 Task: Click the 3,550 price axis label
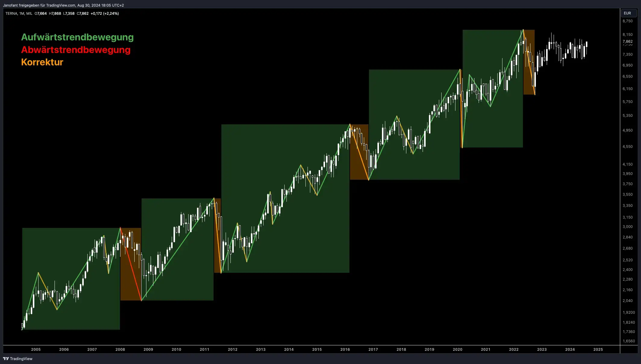click(628, 194)
